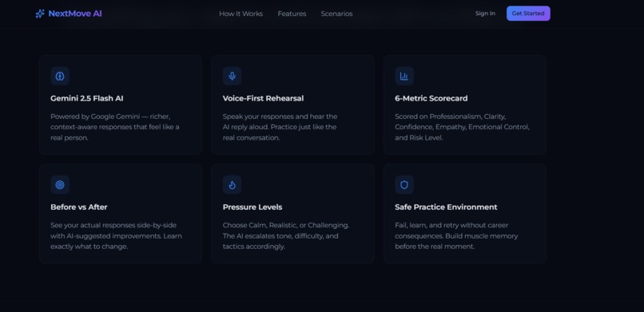Click the 'Fail, learn, and retry' description text
The height and width of the screenshot is (312, 644).
pyautogui.click(x=456, y=235)
